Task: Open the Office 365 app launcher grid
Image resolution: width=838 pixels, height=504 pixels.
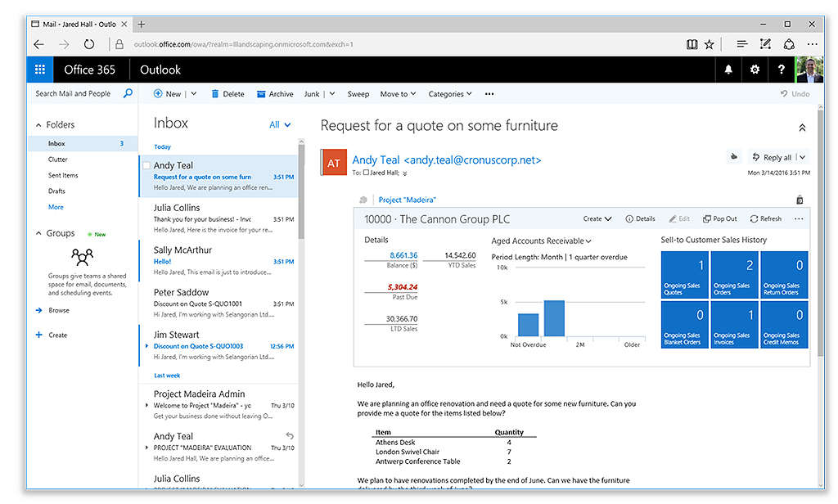Action: click(39, 70)
